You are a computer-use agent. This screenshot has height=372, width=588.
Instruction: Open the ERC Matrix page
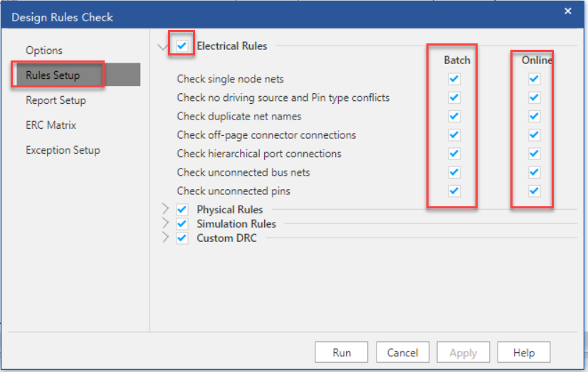[51, 125]
